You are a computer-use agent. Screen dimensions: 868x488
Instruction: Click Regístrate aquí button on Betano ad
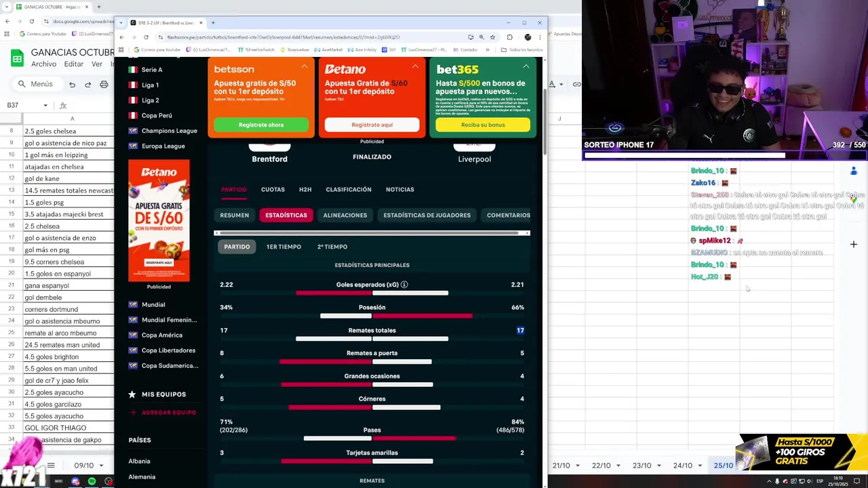point(372,125)
